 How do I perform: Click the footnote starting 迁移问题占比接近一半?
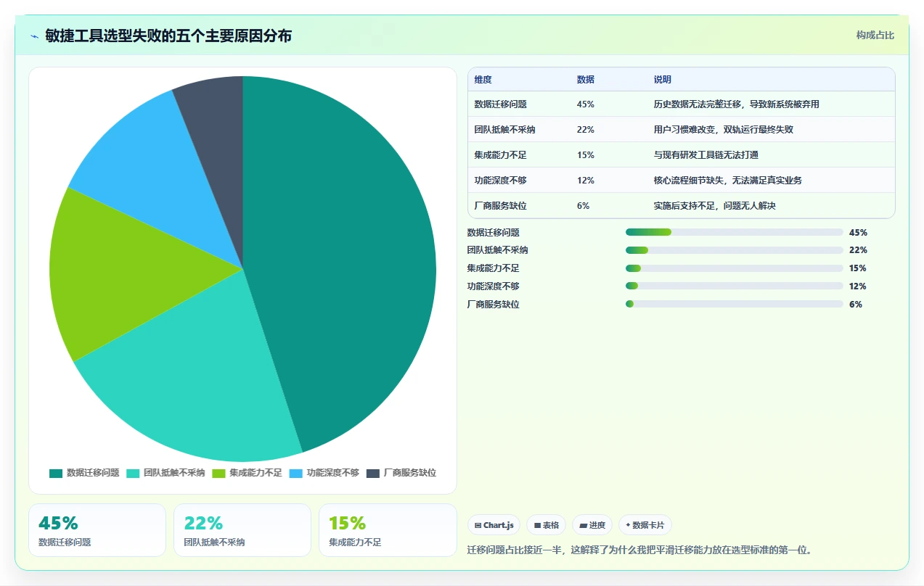639,550
